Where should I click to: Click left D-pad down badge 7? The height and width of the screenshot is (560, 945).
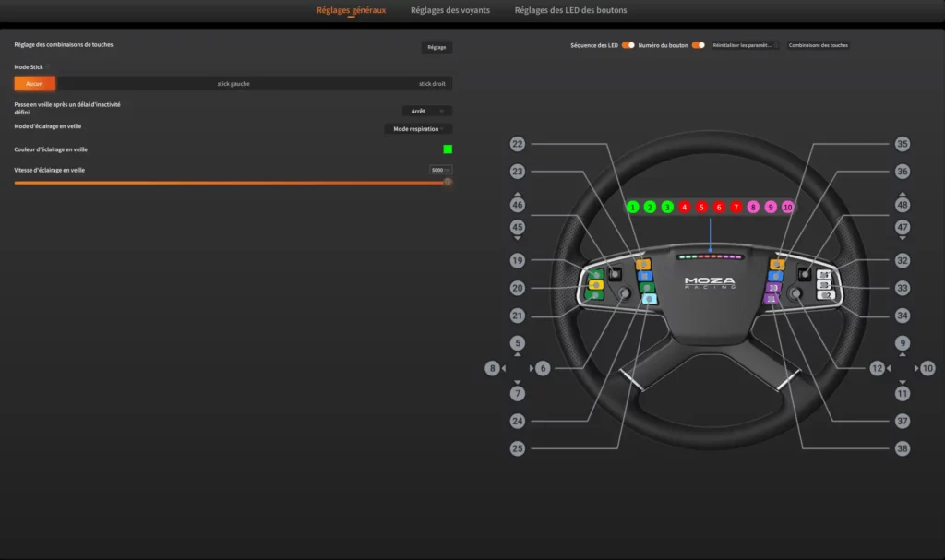[x=517, y=394]
